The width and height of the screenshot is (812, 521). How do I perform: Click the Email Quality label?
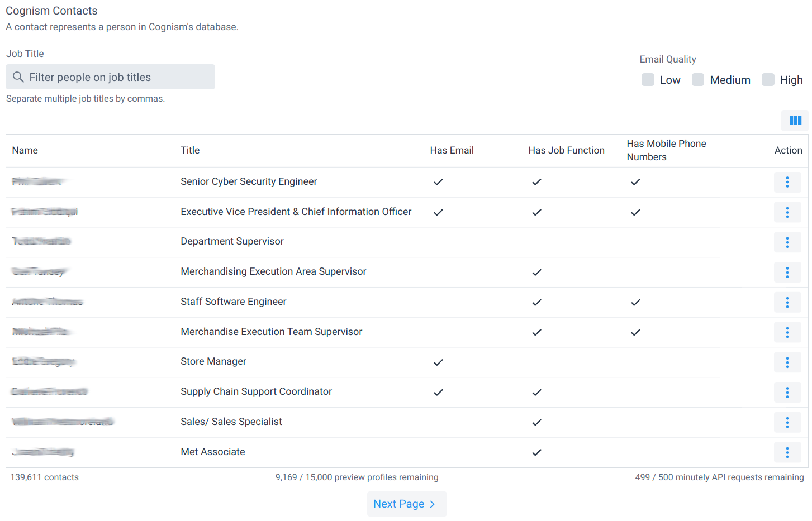point(667,59)
